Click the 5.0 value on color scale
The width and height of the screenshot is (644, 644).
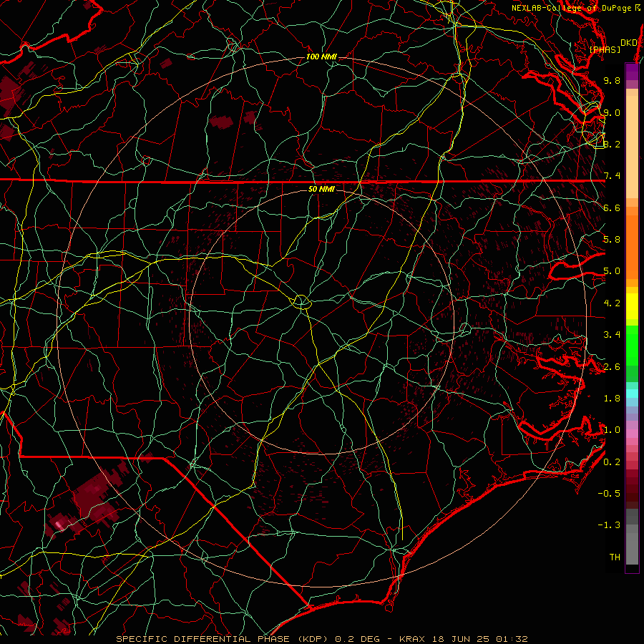point(612,271)
